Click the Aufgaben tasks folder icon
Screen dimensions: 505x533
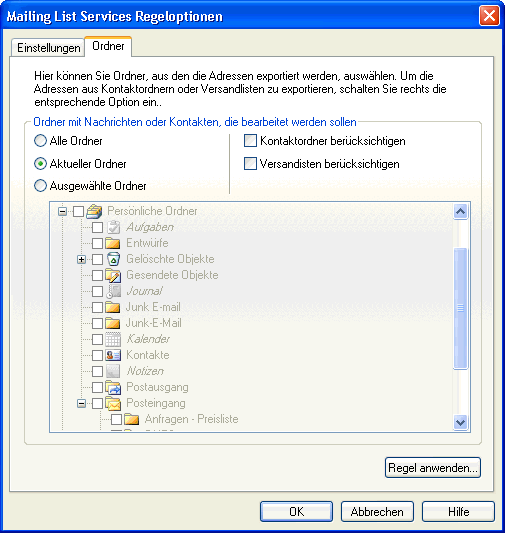click(x=114, y=227)
